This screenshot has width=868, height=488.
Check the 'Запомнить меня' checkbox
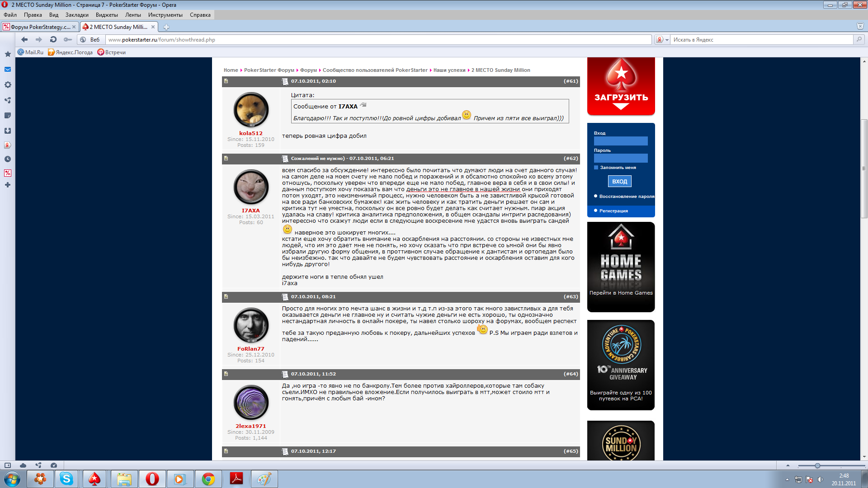[x=596, y=168]
